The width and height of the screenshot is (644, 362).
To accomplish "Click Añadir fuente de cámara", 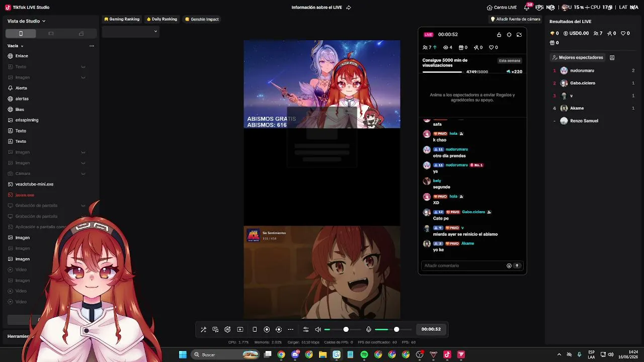I will pos(515,19).
